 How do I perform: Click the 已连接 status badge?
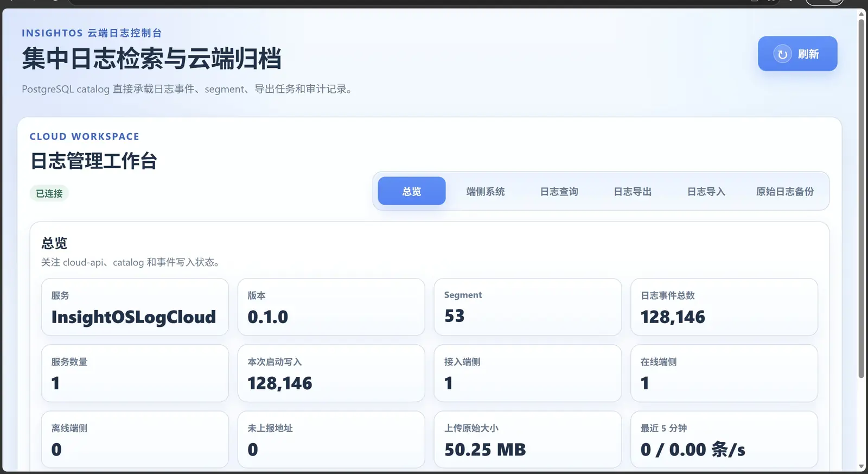49,193
